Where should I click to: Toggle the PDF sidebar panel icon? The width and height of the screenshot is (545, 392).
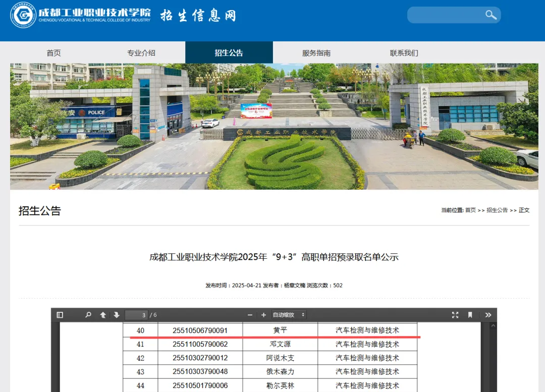[60, 315]
